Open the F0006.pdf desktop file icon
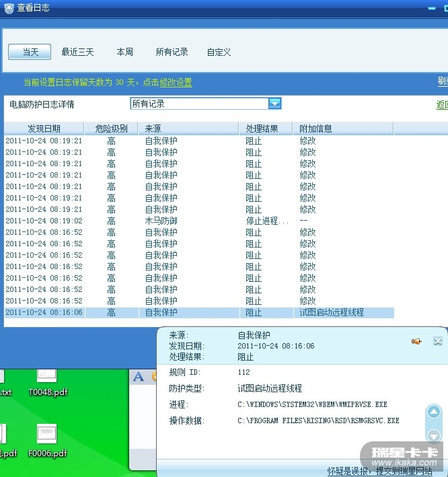This screenshot has height=477, width=448. 47,441
